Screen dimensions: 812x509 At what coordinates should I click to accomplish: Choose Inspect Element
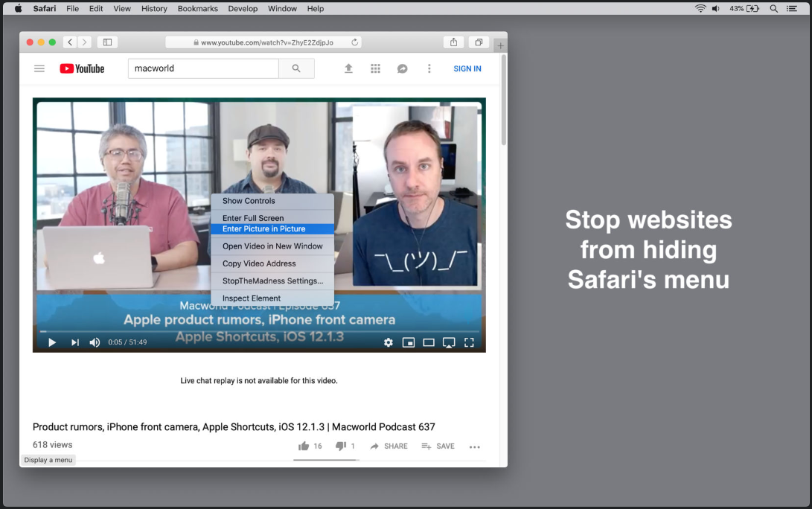(272, 298)
